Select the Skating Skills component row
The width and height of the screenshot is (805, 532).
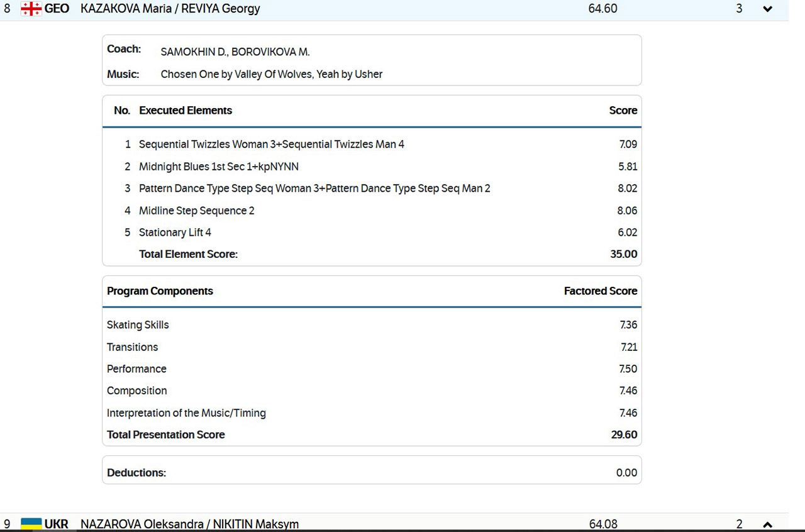[138, 325]
